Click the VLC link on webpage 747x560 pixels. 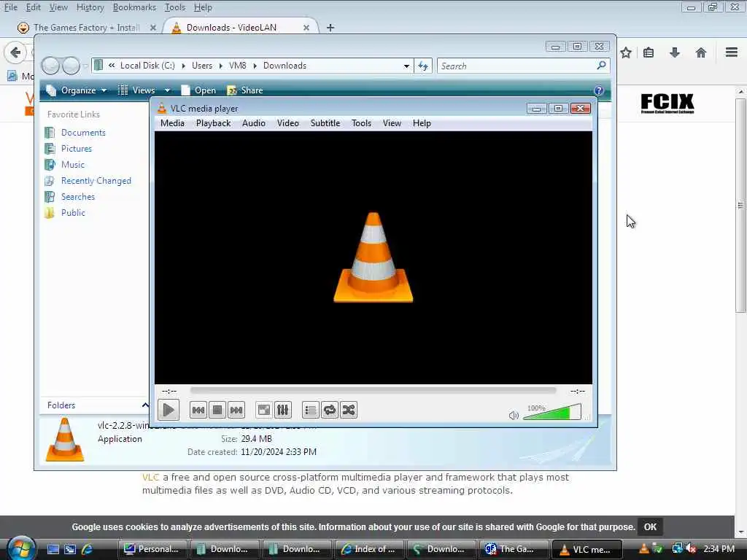click(x=150, y=477)
